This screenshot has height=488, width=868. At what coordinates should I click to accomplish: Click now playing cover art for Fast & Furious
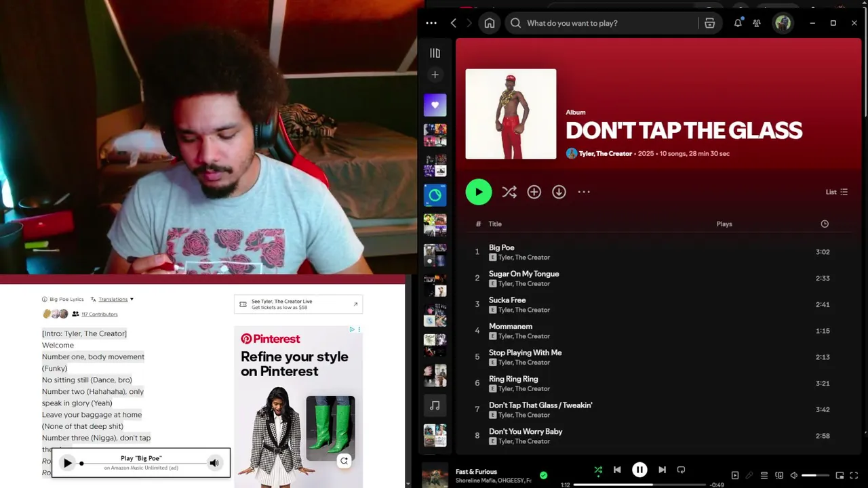(435, 475)
